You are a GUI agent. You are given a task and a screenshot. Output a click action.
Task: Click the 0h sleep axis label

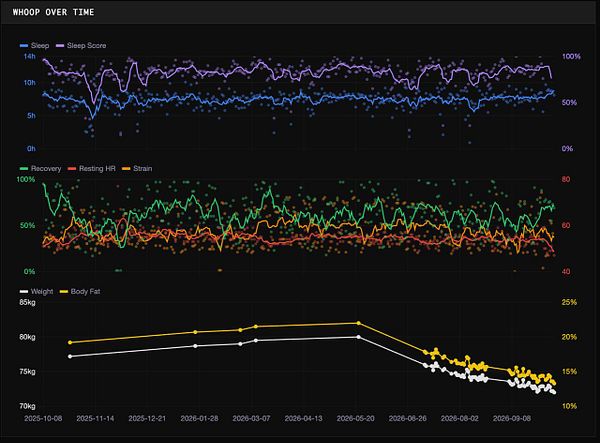click(x=31, y=148)
